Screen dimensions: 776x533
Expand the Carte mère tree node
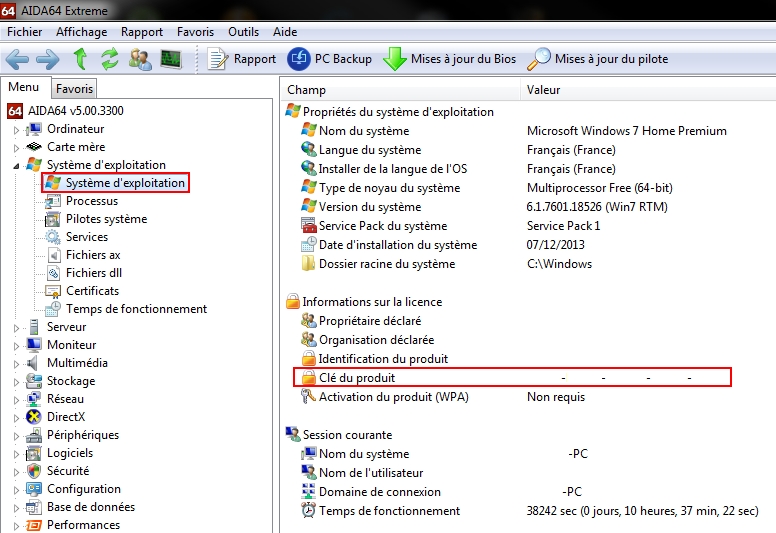click(16, 148)
